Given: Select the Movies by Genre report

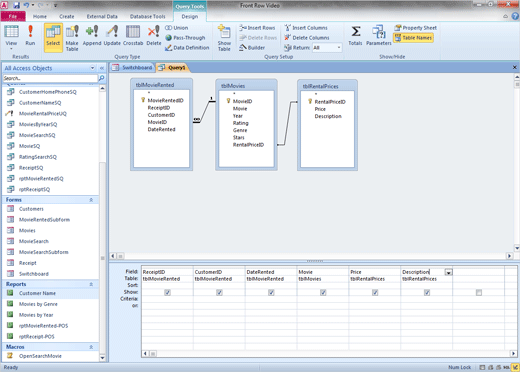Looking at the screenshot, I should 38,304.
